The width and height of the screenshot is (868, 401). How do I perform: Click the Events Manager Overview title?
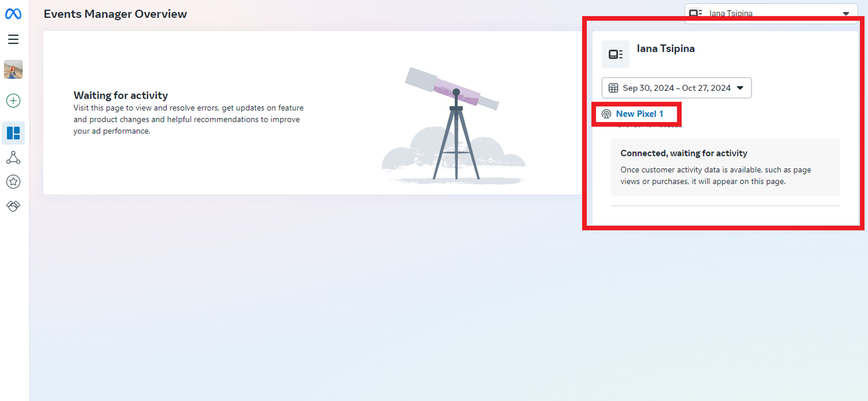[x=115, y=14]
